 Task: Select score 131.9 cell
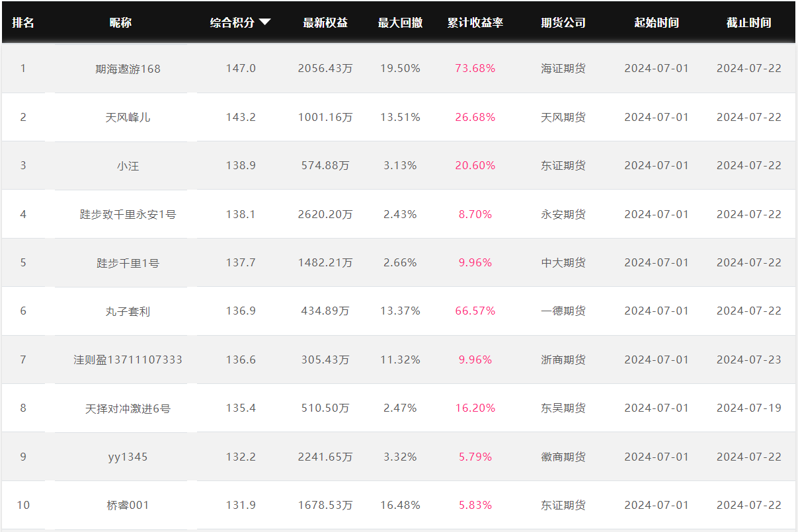[241, 505]
